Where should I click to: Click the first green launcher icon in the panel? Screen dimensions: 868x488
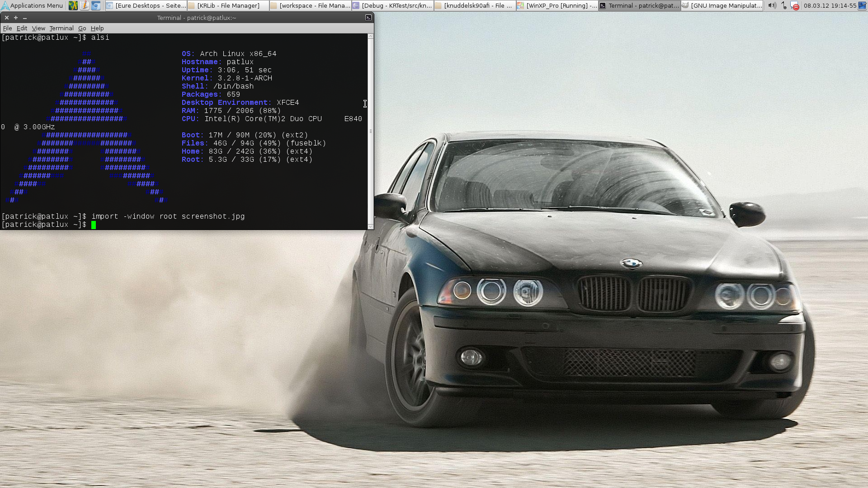tap(73, 5)
